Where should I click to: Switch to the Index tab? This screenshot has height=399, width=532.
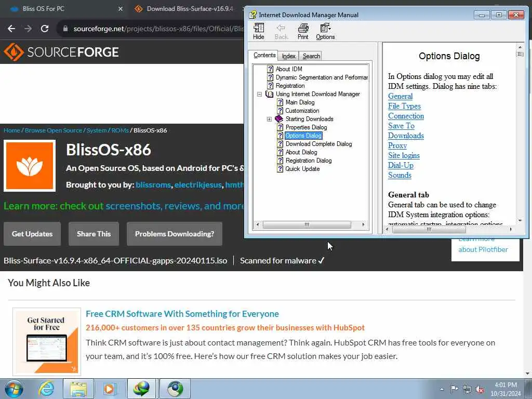(x=289, y=56)
